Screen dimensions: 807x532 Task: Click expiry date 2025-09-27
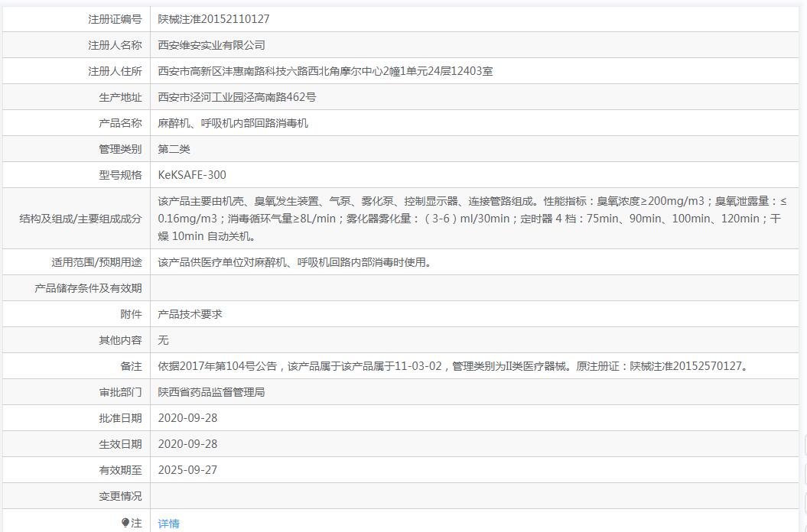tap(188, 470)
